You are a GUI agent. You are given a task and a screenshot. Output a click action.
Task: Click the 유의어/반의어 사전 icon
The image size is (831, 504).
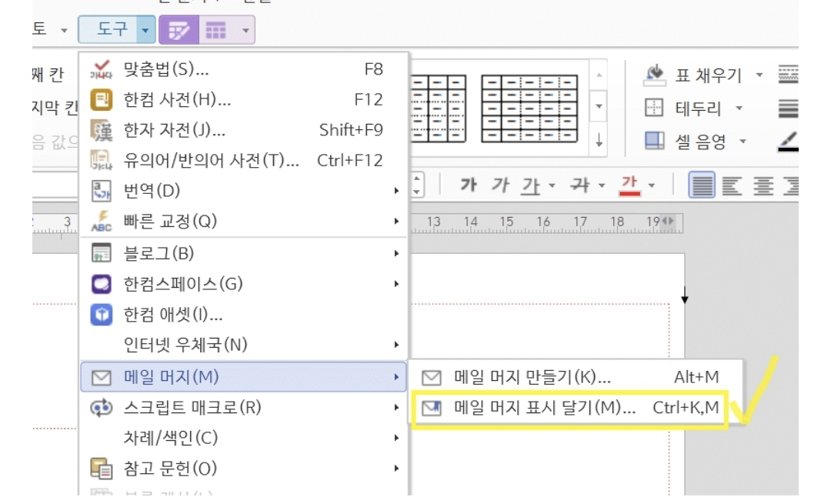click(x=102, y=160)
